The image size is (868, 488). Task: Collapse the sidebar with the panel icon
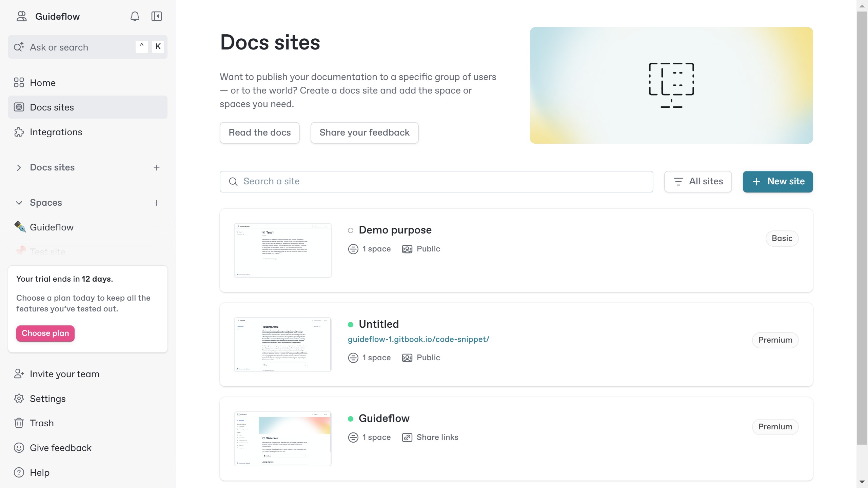coord(156,16)
